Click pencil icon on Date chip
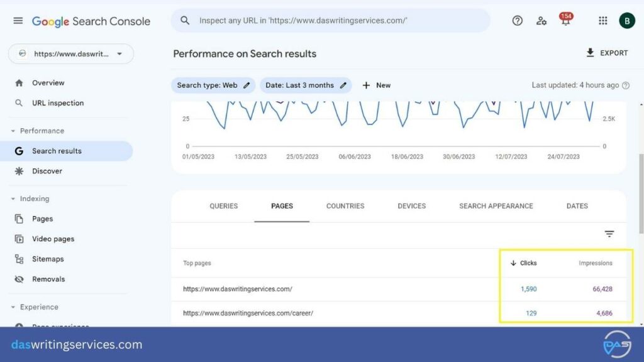The width and height of the screenshot is (644, 362). pos(343,85)
